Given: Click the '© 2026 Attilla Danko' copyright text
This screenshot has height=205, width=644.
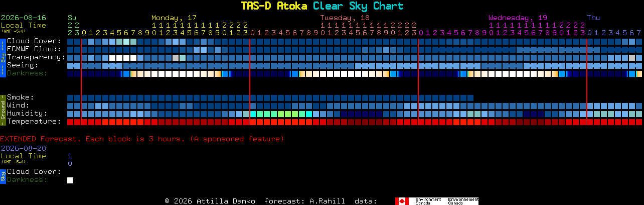Looking at the screenshot, I should coord(210,201).
